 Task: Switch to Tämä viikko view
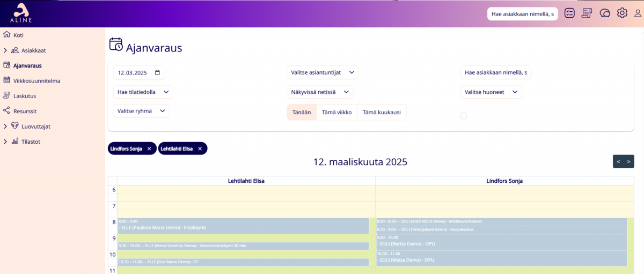(x=336, y=112)
